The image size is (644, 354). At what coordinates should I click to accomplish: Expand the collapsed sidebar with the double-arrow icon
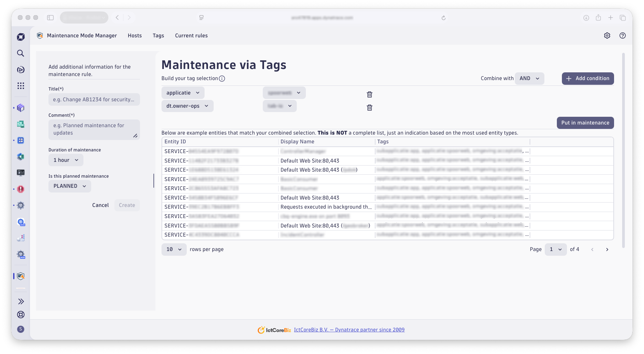point(21,301)
